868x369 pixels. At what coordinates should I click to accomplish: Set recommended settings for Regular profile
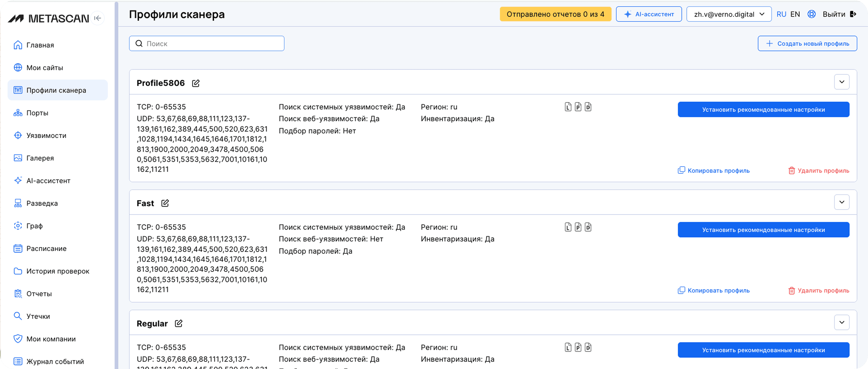(763, 350)
